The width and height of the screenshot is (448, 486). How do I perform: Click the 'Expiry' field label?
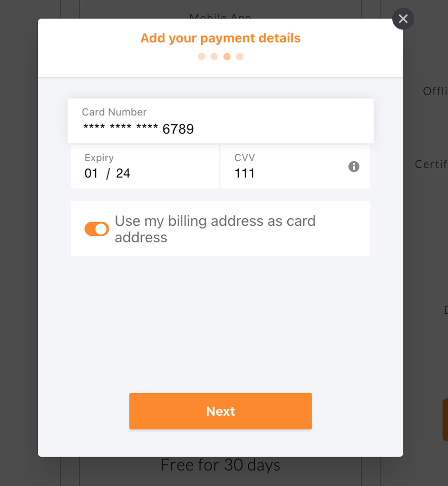(99, 158)
